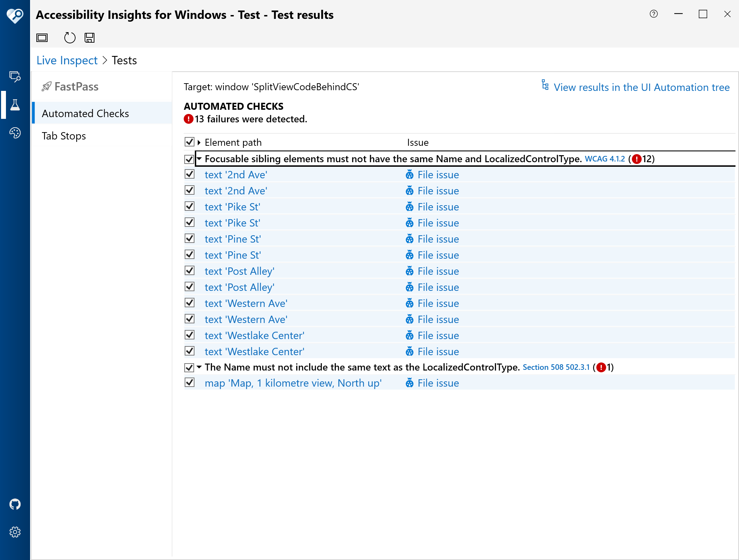
Task: Switch to the Tab Stops tab
Action: [102, 136]
